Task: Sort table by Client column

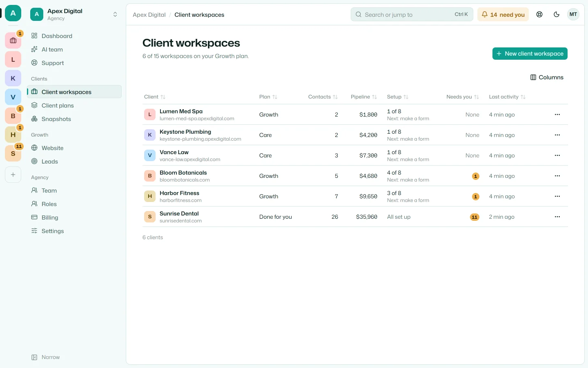Action: coord(155,97)
